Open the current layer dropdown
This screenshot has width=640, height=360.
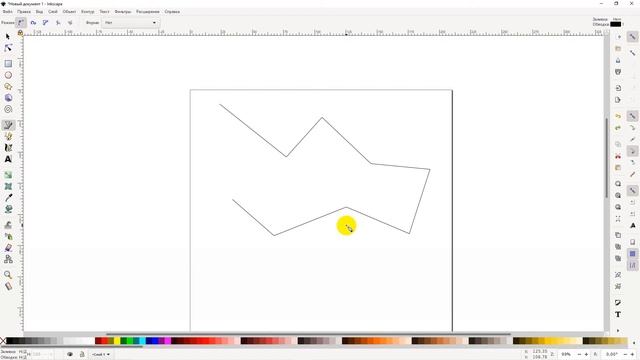[101, 354]
